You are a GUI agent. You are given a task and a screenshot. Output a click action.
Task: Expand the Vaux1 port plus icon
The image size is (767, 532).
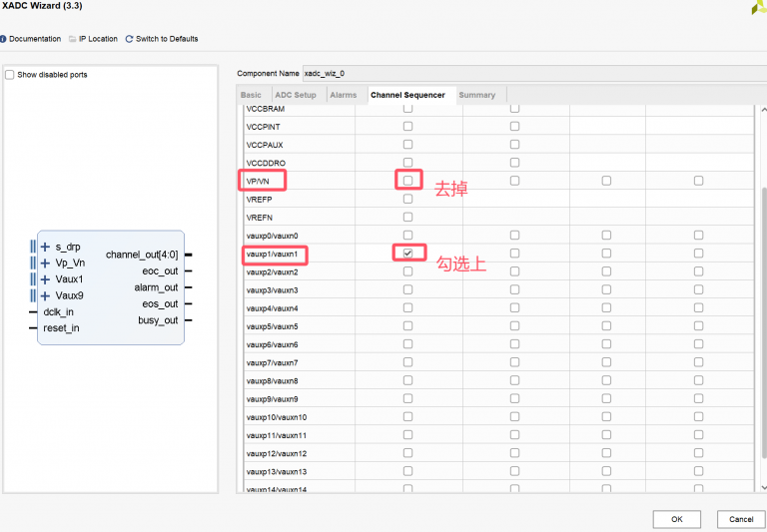pyautogui.click(x=45, y=279)
